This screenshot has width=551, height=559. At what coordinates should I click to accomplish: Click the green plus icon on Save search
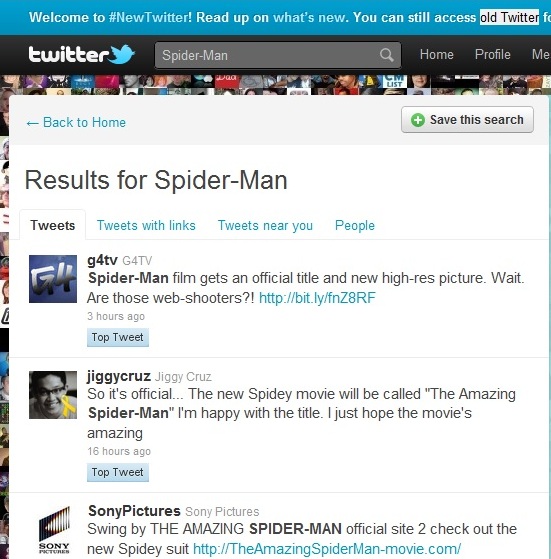point(418,120)
